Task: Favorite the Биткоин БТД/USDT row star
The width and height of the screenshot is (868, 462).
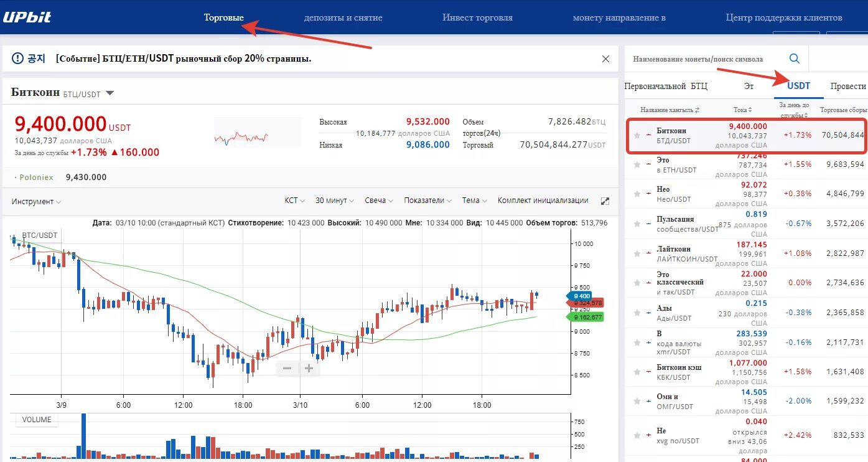Action: point(637,135)
